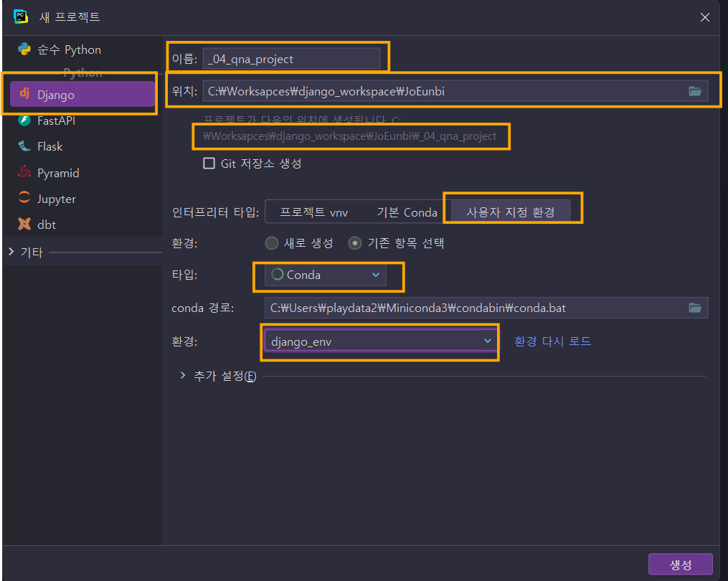Click the 인터프리터 타입 label

click(215, 212)
